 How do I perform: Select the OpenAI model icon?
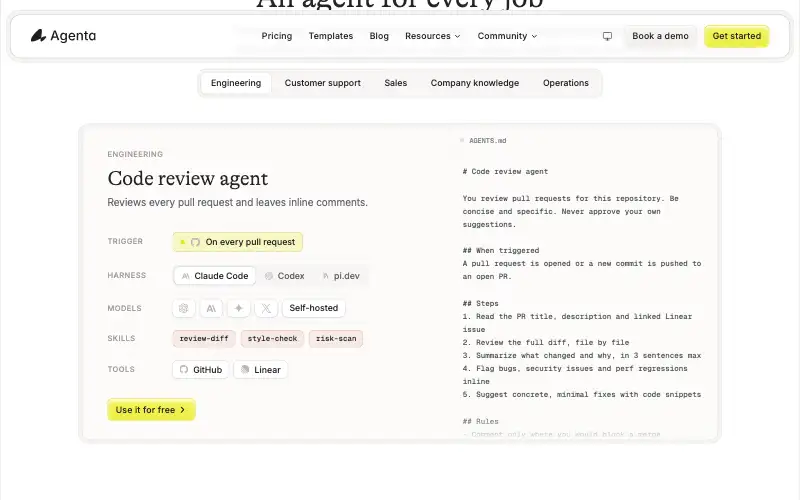coord(184,308)
